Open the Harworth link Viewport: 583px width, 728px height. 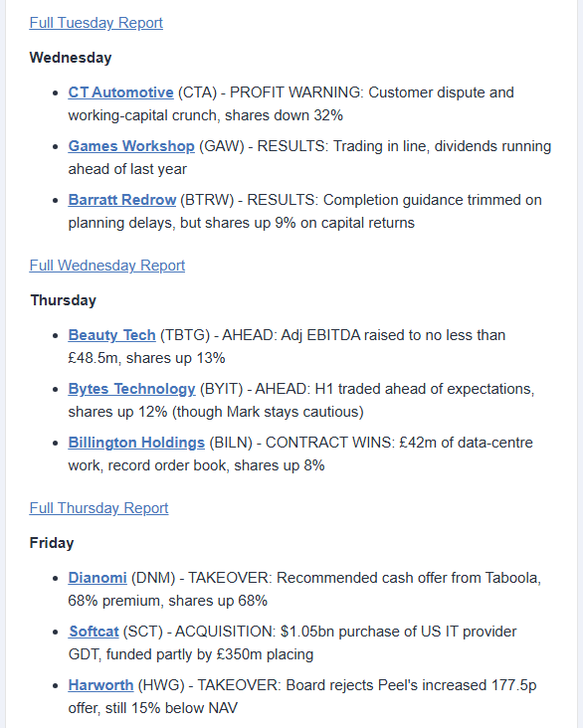(x=100, y=686)
